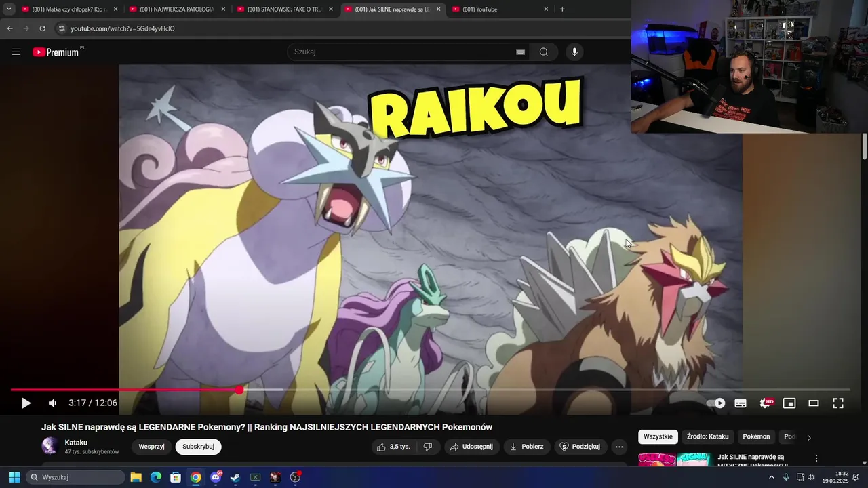Open Microsoft Edge from taskbar
Viewport: 868px width, 488px height.
pos(156,477)
